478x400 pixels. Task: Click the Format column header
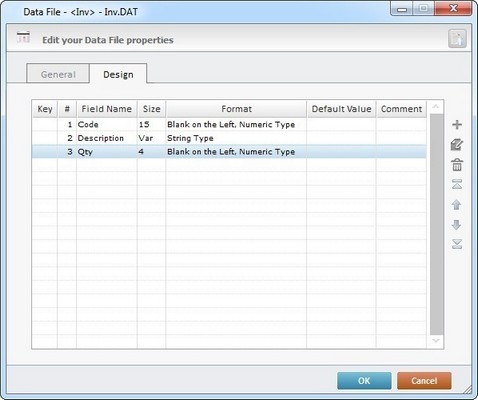(236, 109)
